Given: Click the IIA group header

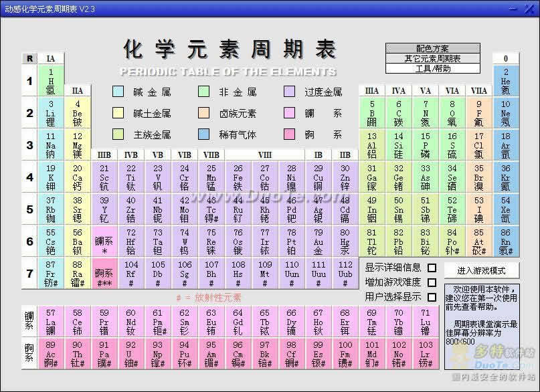Looking at the screenshot, I should pyautogui.click(x=78, y=90).
